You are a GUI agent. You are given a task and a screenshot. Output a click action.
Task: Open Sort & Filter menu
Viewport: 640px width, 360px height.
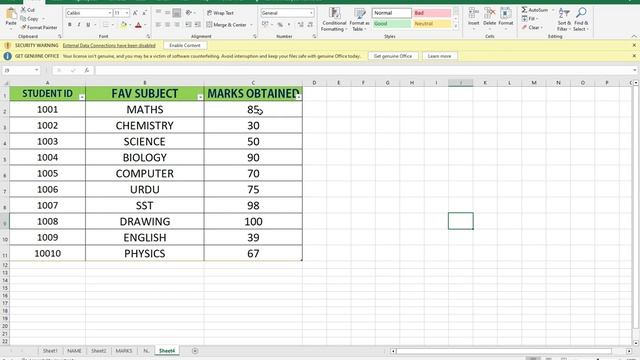pyautogui.click(x=564, y=19)
